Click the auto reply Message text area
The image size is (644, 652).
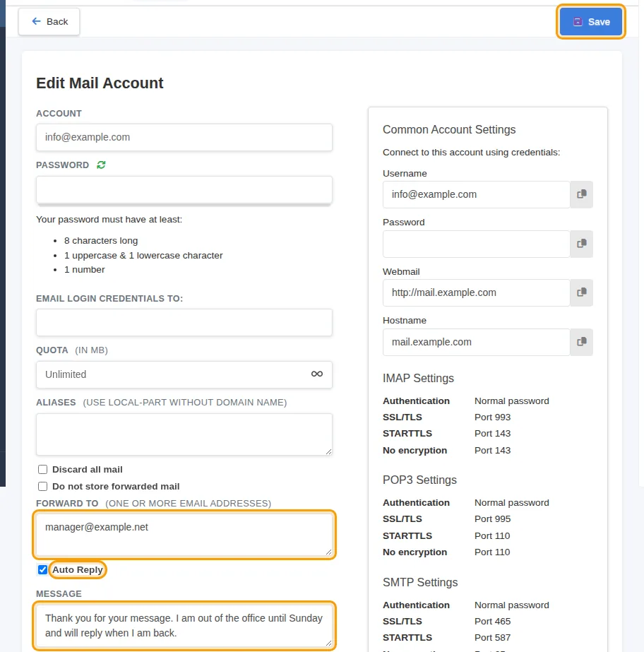pos(184,626)
